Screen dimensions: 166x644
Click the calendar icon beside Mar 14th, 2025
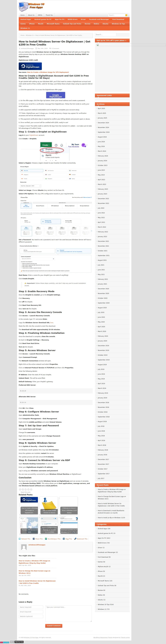(36, 48)
